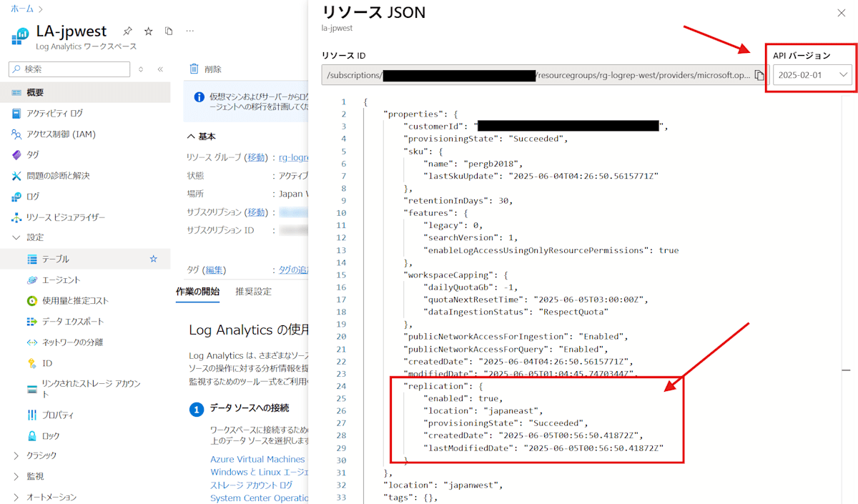Click 移動 link beside リソース グループ
The width and height of the screenshot is (858, 504).
point(257,157)
